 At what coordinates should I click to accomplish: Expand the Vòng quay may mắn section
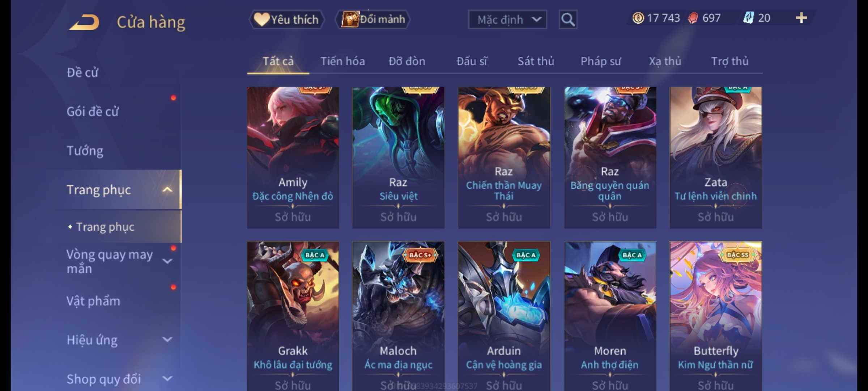pos(167,261)
